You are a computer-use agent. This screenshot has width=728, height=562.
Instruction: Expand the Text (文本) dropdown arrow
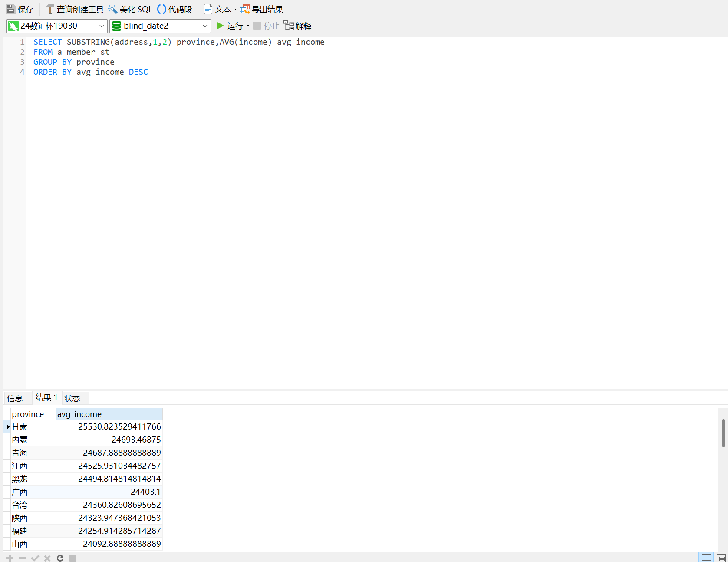click(x=235, y=10)
